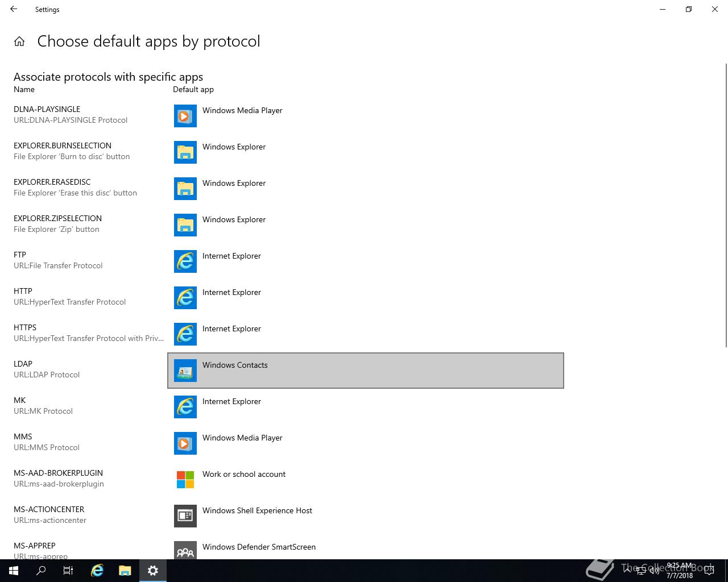Screen dimensions: 728x582
Task: Click the vertical scrollbar thumb
Action: (725, 206)
